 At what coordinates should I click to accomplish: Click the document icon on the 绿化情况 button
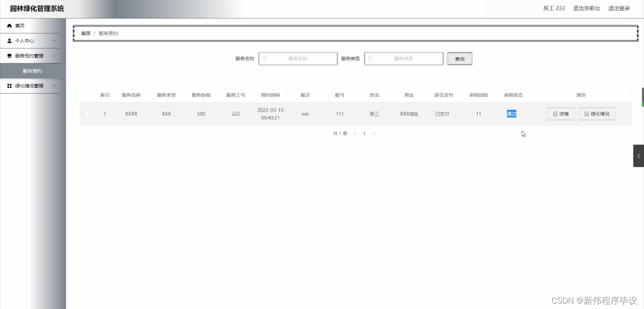click(587, 114)
